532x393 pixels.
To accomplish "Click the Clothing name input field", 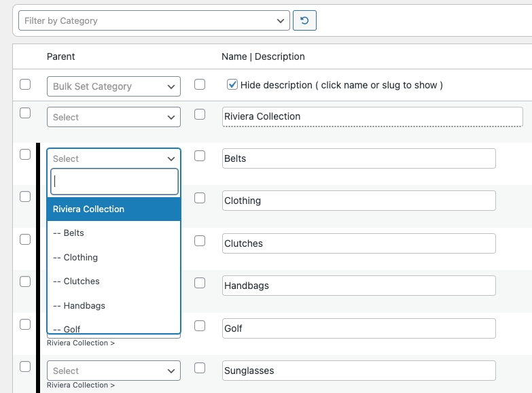I will (359, 201).
